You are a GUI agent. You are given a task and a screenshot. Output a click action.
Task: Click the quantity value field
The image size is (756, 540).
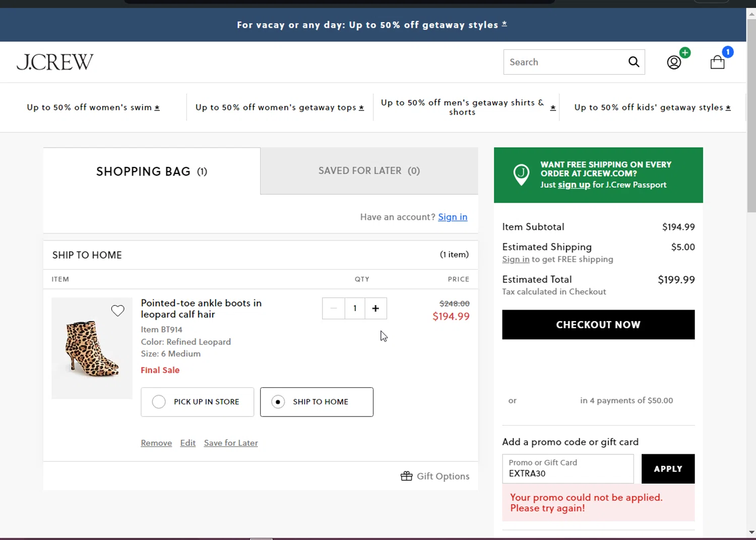tap(355, 309)
